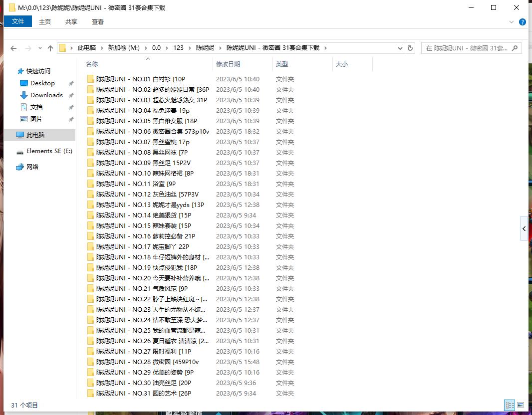Click the NO.12 灰色油丝 folder name

point(148,194)
